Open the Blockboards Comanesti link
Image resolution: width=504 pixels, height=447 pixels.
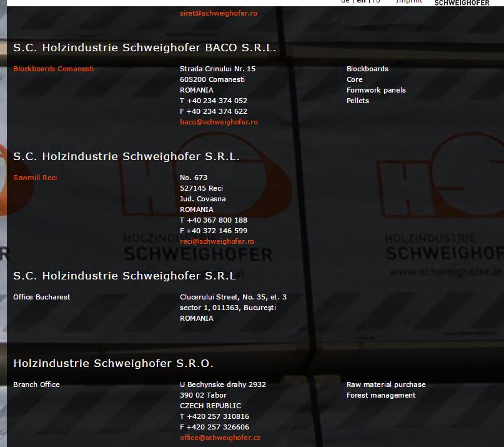[x=54, y=69]
